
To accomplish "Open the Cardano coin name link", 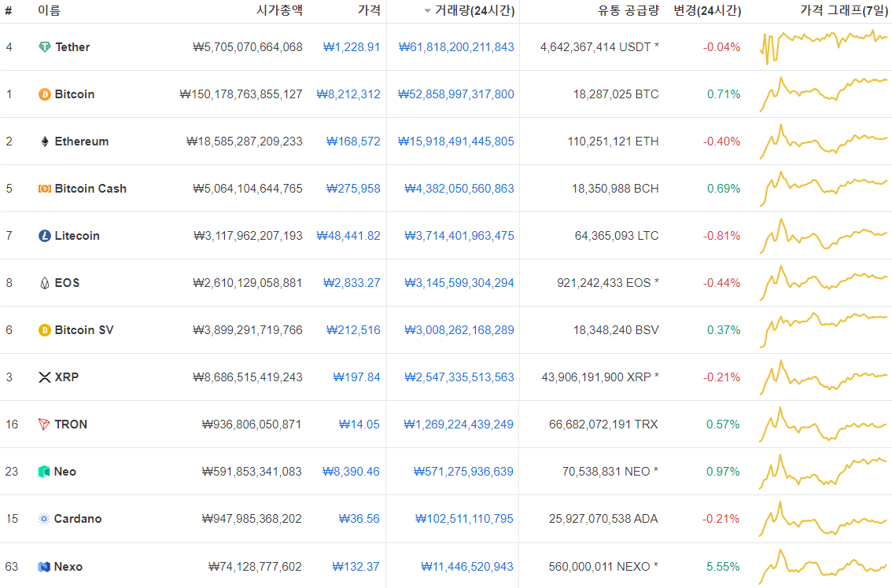I will [78, 519].
